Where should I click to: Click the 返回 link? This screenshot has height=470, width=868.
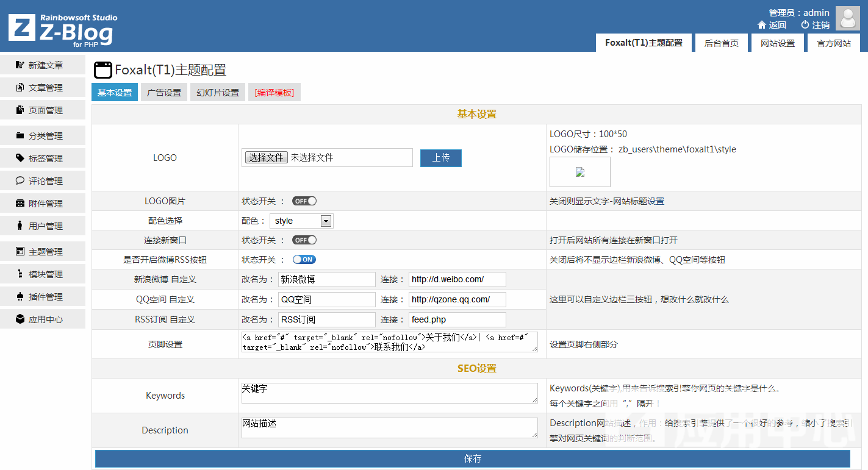[778, 25]
